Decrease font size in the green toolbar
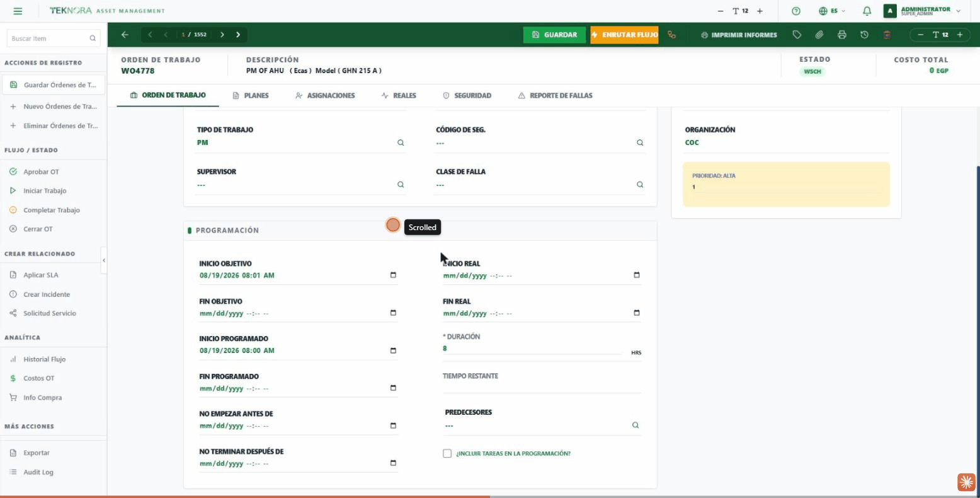Screen dimensions: 980x498 tap(921, 35)
